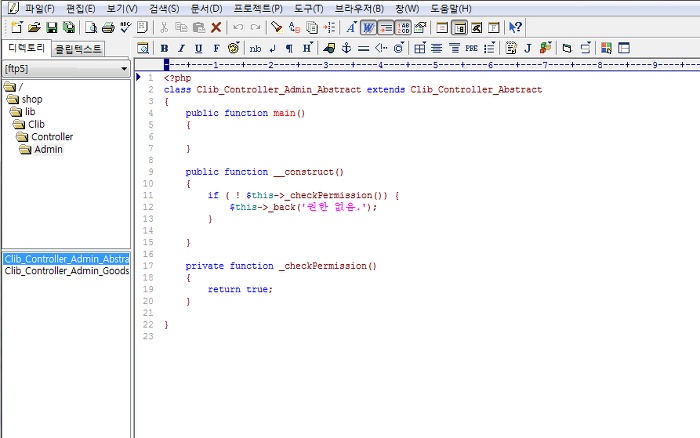The image size is (700, 438).
Task: Insert HTML comment tag icon
Action: click(381, 48)
